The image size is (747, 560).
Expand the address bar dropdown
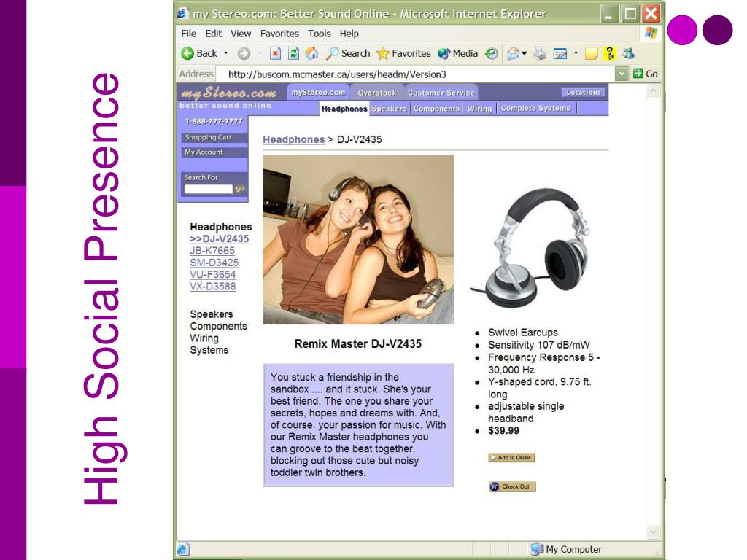click(622, 74)
